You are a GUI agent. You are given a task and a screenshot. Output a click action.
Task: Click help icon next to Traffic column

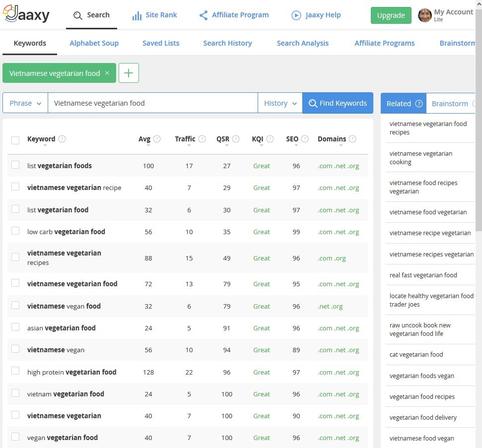(x=202, y=139)
